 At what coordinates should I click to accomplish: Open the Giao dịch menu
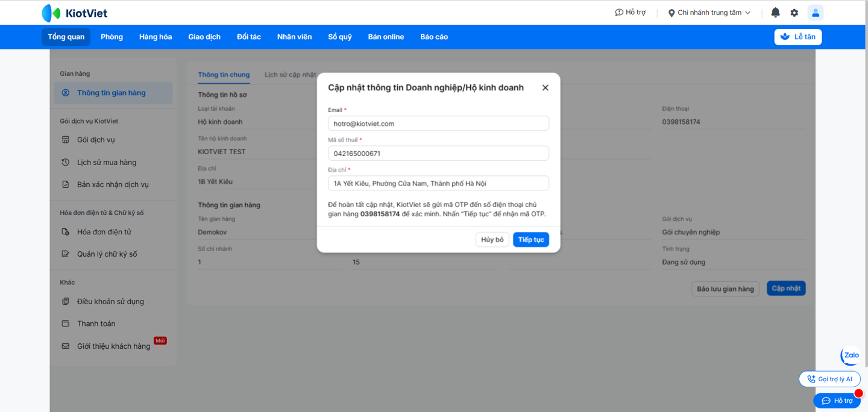[x=204, y=37]
